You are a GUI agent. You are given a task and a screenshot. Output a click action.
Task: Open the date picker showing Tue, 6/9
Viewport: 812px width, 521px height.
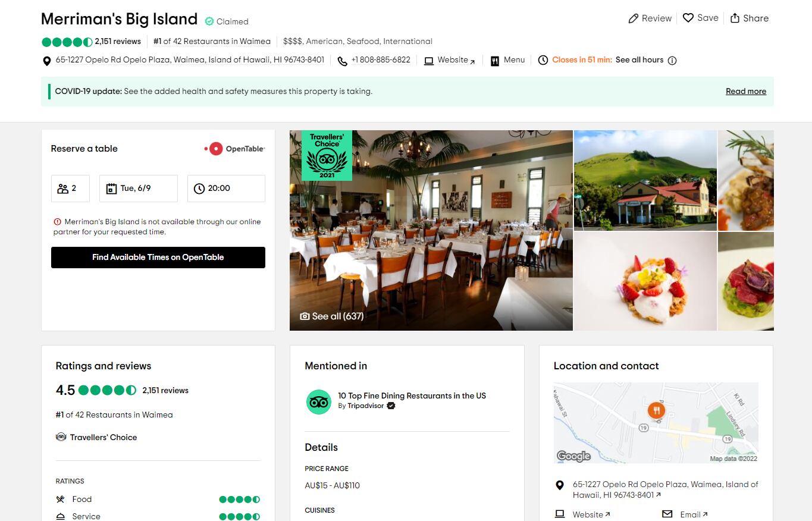click(138, 188)
